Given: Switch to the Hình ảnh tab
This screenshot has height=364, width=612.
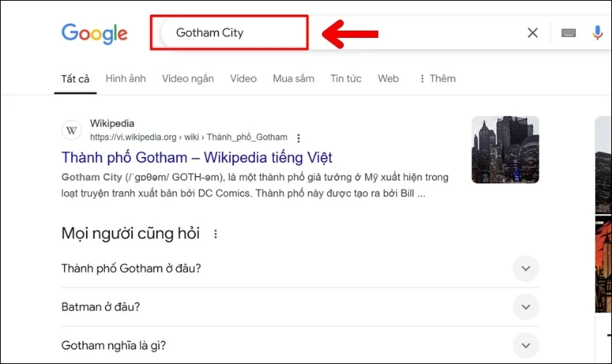Looking at the screenshot, I should coord(125,79).
